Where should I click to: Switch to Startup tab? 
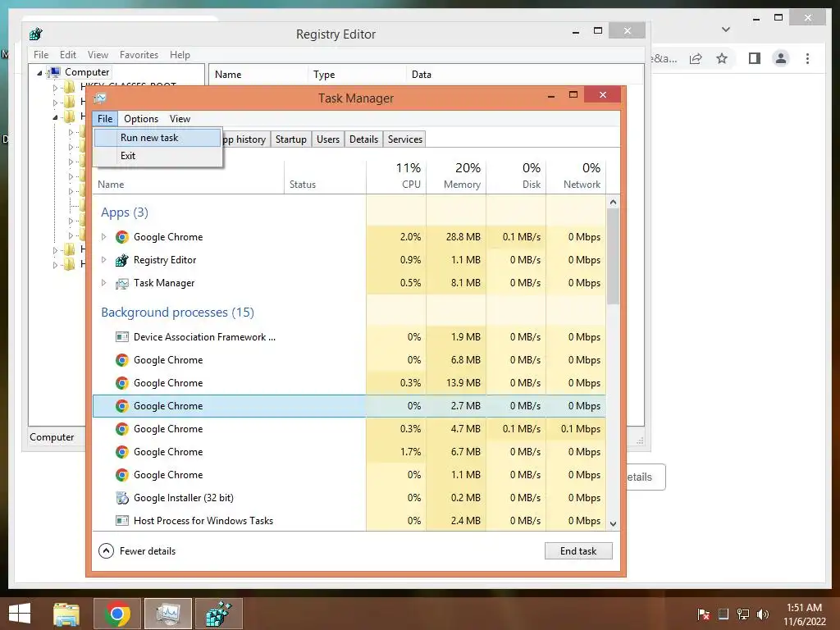click(291, 139)
